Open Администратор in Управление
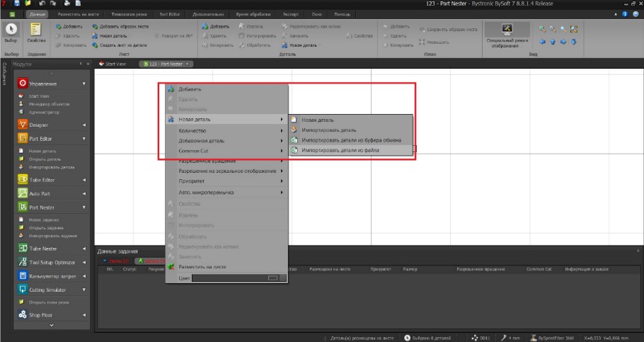644x342 pixels. [x=44, y=112]
